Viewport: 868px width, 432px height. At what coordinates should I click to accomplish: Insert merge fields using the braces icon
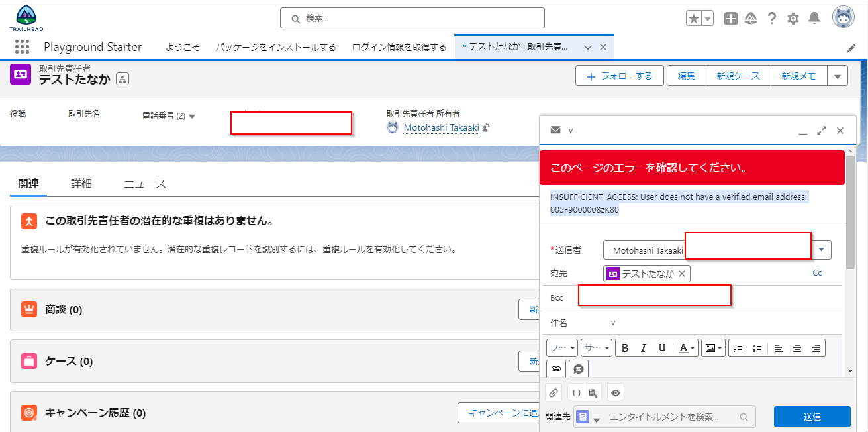pos(575,392)
